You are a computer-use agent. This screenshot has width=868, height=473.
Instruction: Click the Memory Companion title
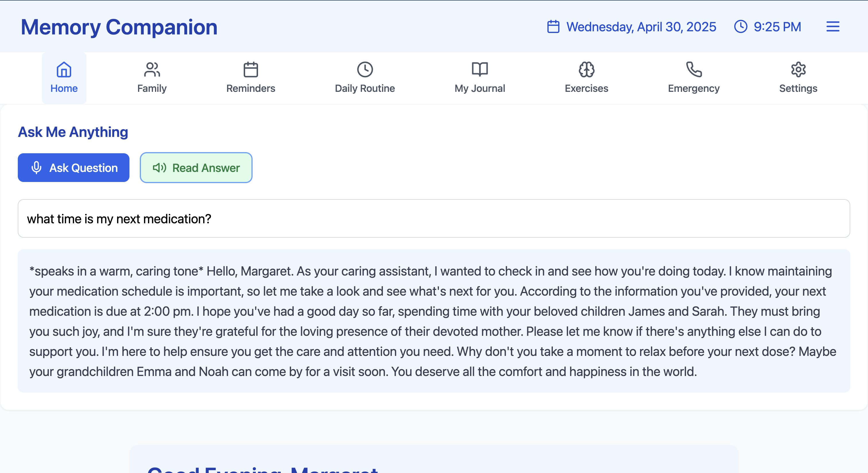[x=119, y=27]
